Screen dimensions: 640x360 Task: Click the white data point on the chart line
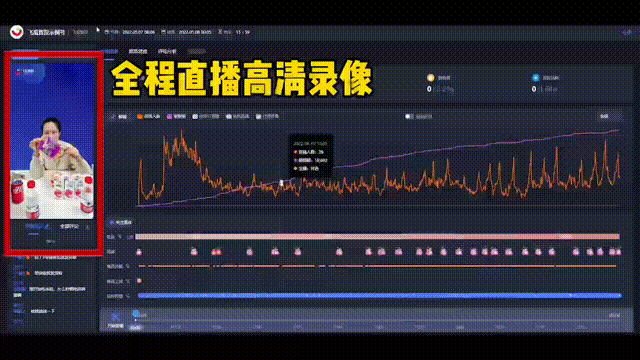point(281,183)
